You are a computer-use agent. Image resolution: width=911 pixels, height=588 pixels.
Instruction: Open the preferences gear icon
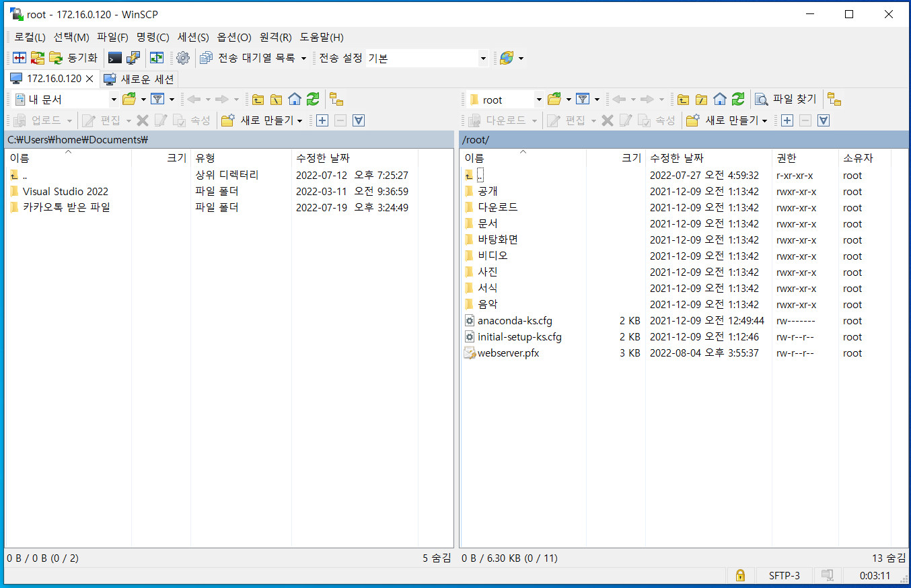click(183, 58)
